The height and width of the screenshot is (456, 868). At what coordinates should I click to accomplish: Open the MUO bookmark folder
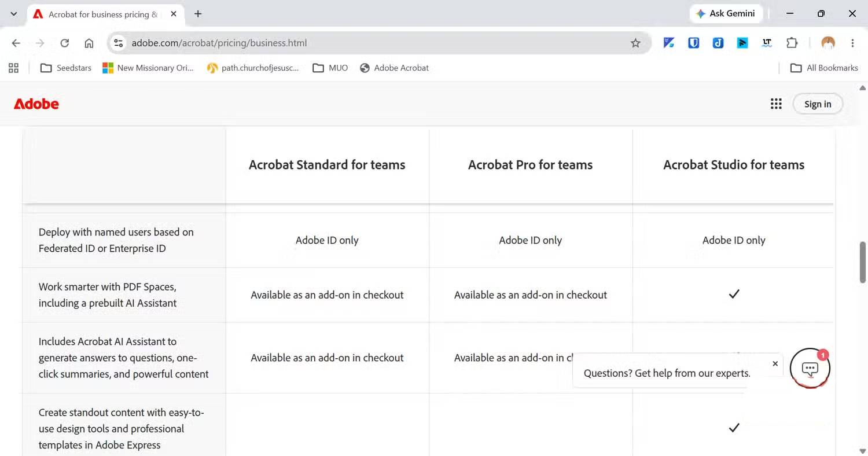(330, 68)
